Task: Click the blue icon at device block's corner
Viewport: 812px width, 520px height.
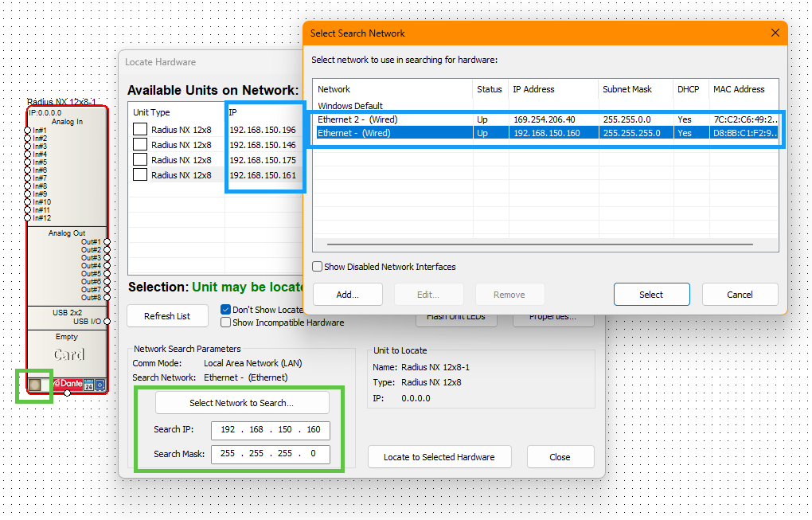Action: pos(100,385)
